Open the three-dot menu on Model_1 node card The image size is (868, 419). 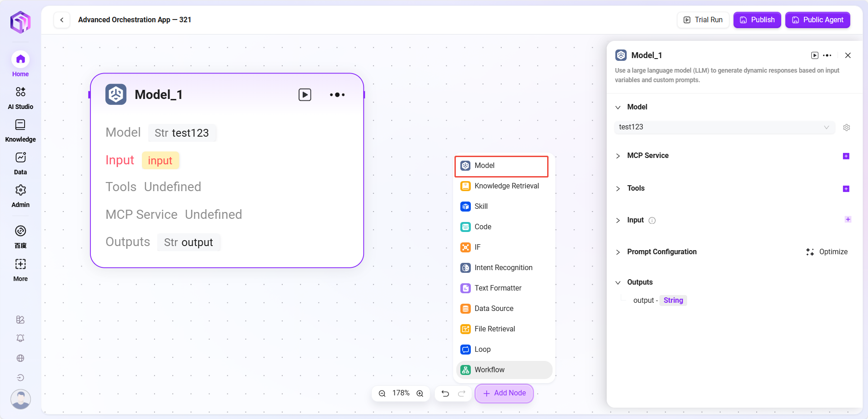(x=337, y=94)
